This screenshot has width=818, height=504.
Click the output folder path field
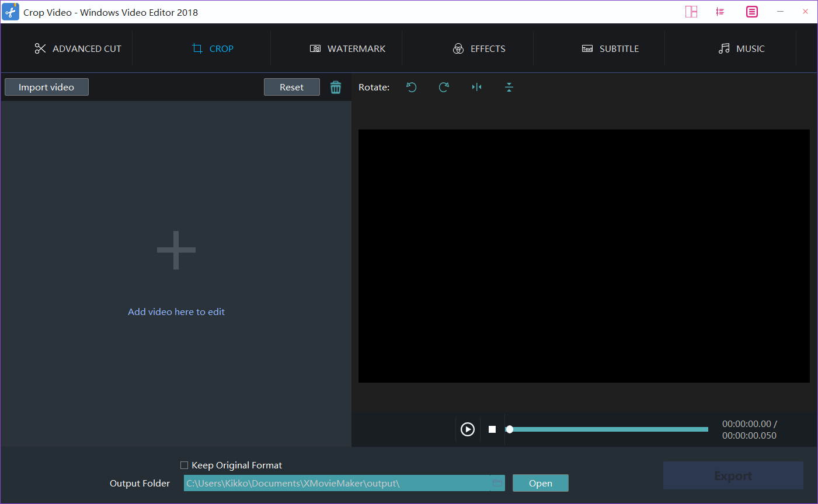(x=337, y=483)
